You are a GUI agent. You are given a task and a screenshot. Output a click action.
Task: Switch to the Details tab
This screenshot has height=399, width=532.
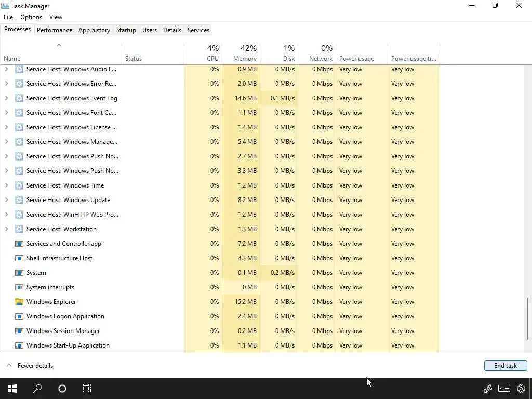(172, 30)
